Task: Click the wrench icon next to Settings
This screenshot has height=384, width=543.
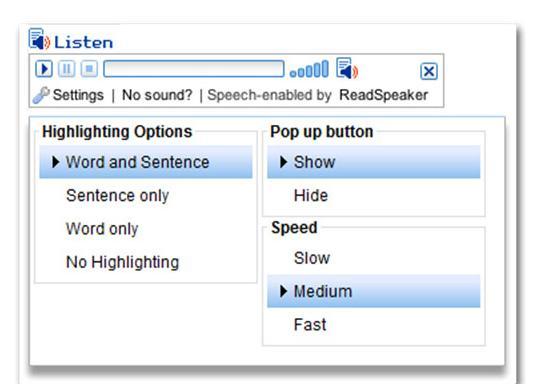Action: click(41, 95)
